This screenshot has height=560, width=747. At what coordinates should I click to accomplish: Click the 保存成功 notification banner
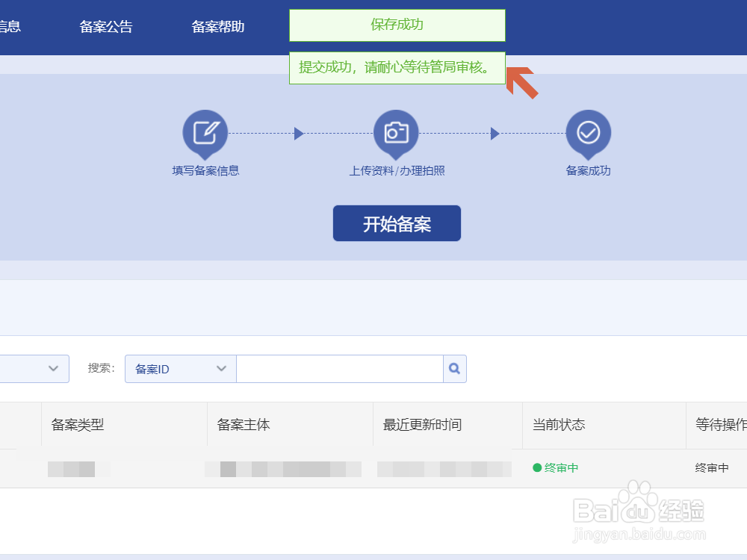pyautogui.click(x=397, y=25)
